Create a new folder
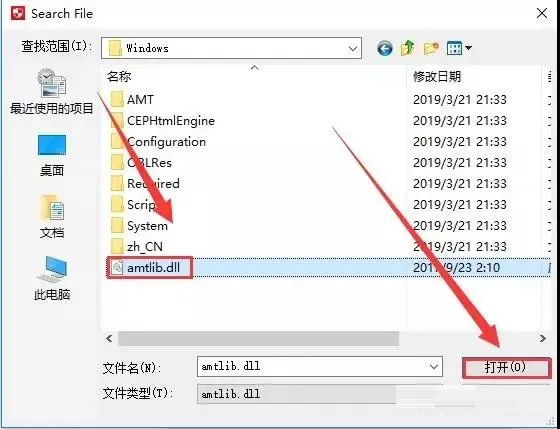The image size is (560, 429). click(431, 48)
